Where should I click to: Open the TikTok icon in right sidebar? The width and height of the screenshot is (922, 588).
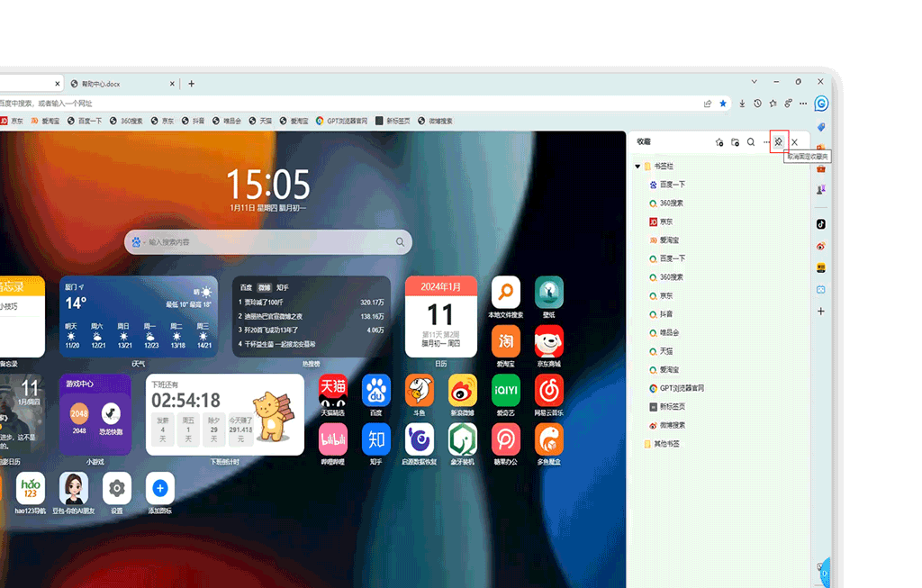pos(821,224)
